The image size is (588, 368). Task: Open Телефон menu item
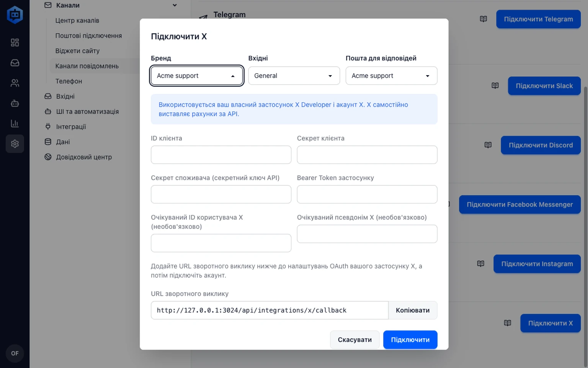[69, 81]
